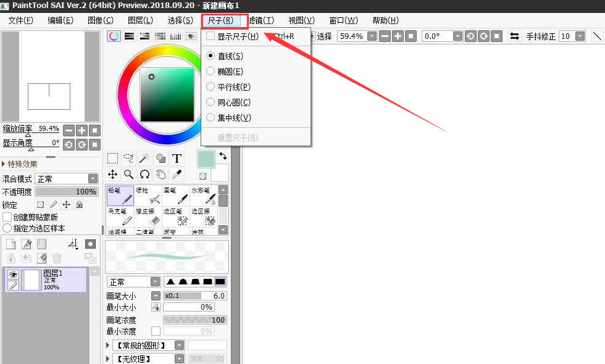Click the 画笔浓度 100 slider

coord(195,320)
